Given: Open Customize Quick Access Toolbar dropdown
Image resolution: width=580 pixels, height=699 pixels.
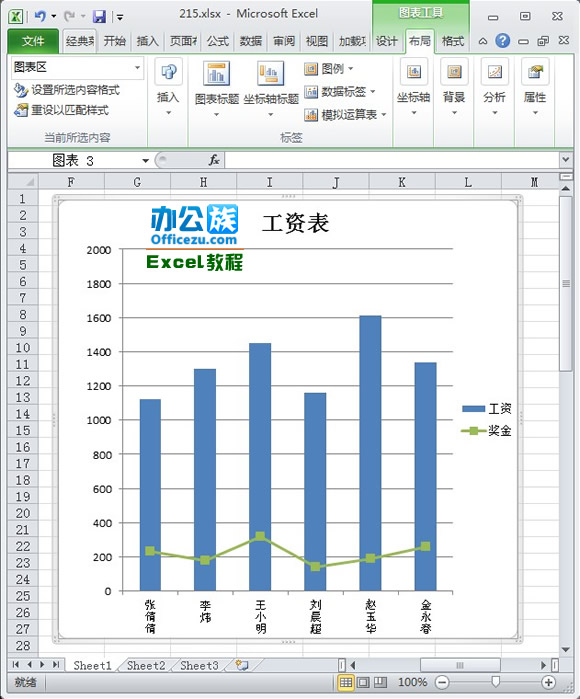Looking at the screenshot, I should pyautogui.click(x=119, y=17).
